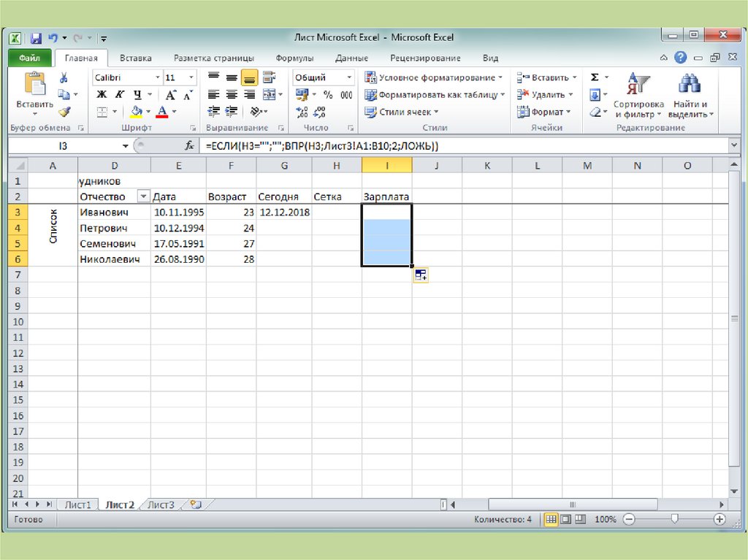Image resolution: width=748 pixels, height=560 pixels.
Task: Click cell G3 containing 12.12.2018
Action: pos(284,212)
